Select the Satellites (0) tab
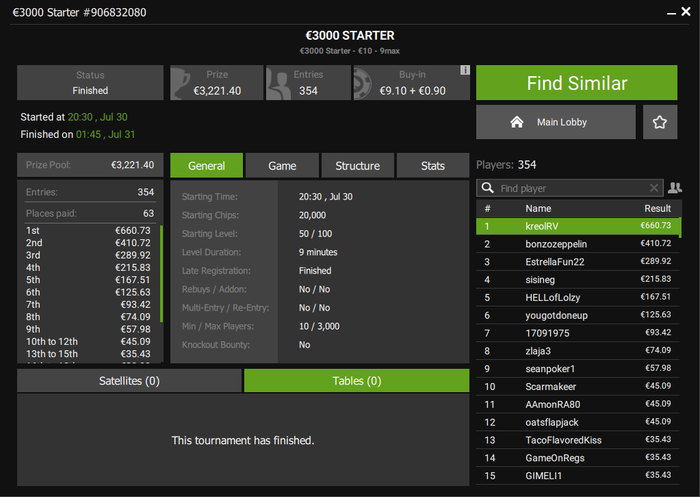 [x=129, y=381]
